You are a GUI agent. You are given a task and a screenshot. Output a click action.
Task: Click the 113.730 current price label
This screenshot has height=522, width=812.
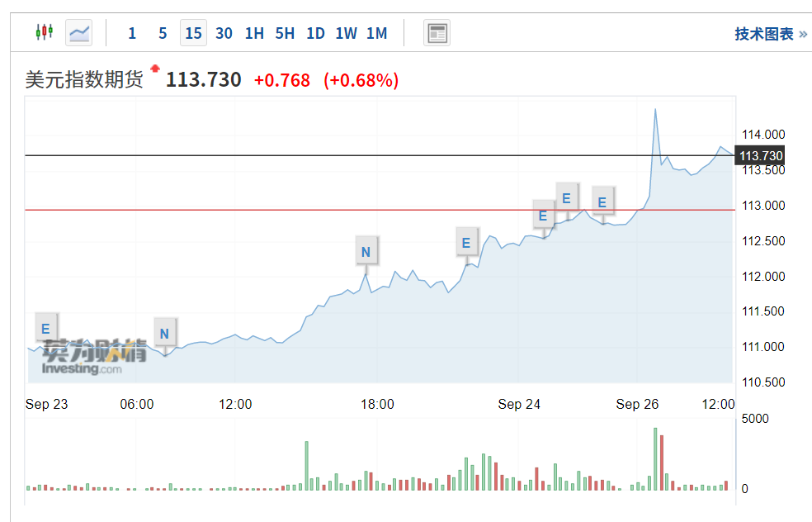(204, 80)
